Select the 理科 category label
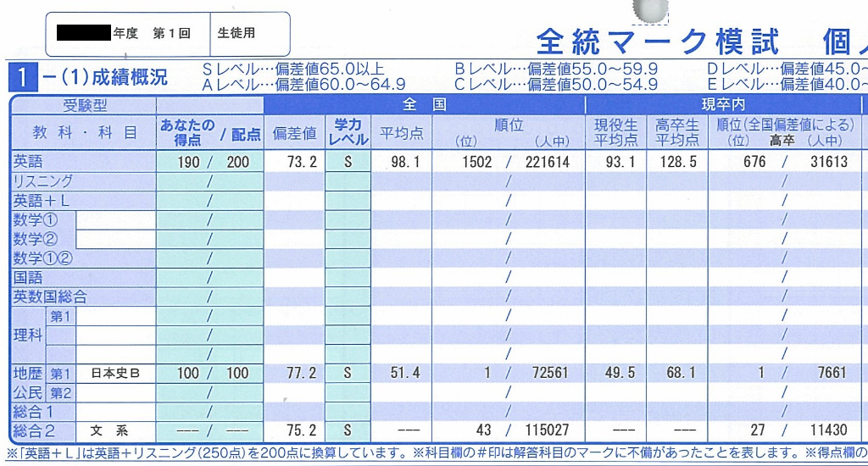Viewport: 868px width, 466px height. coord(28,335)
